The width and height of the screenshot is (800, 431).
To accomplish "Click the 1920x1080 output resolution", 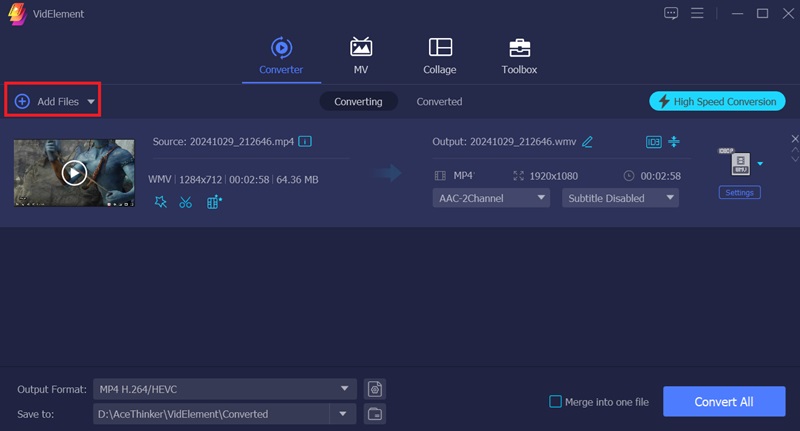I will 554,176.
